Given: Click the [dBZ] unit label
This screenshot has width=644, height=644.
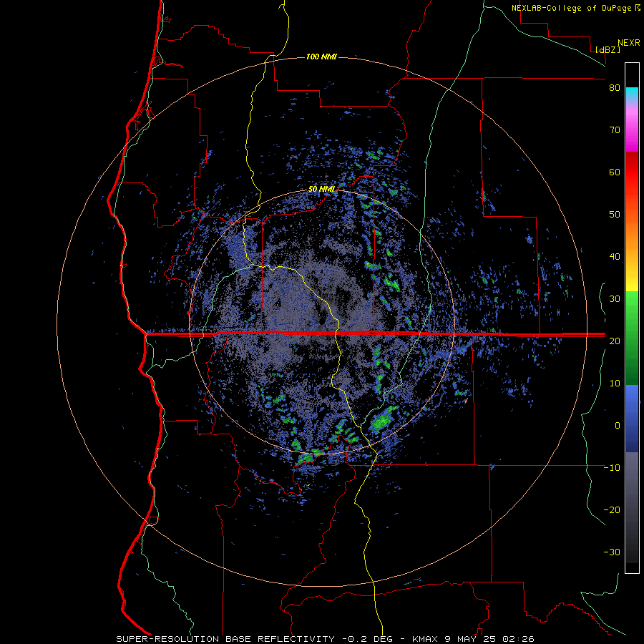Looking at the screenshot, I should [608, 49].
